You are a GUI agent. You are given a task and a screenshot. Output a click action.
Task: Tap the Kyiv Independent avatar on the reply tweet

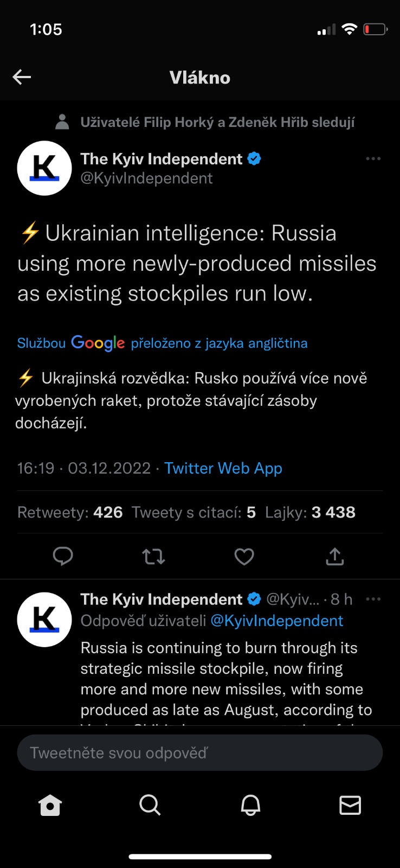44,620
